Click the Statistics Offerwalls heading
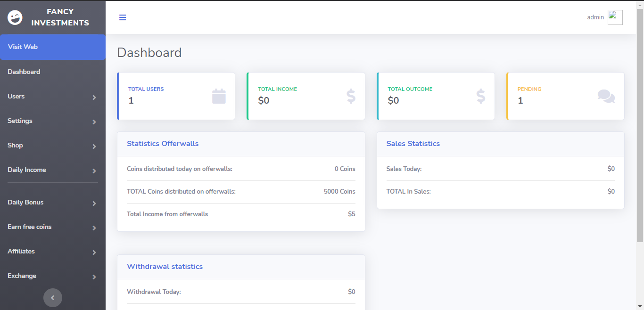This screenshot has width=644, height=310. pos(163,144)
